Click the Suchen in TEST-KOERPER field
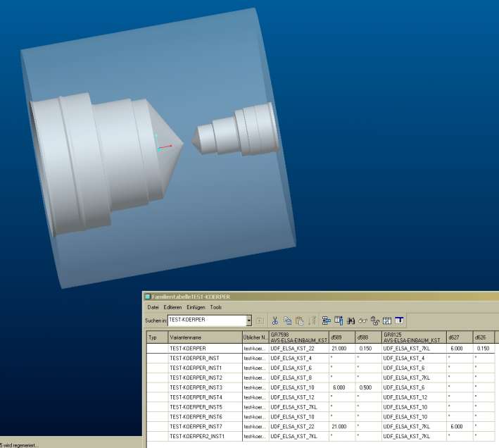 (207, 321)
